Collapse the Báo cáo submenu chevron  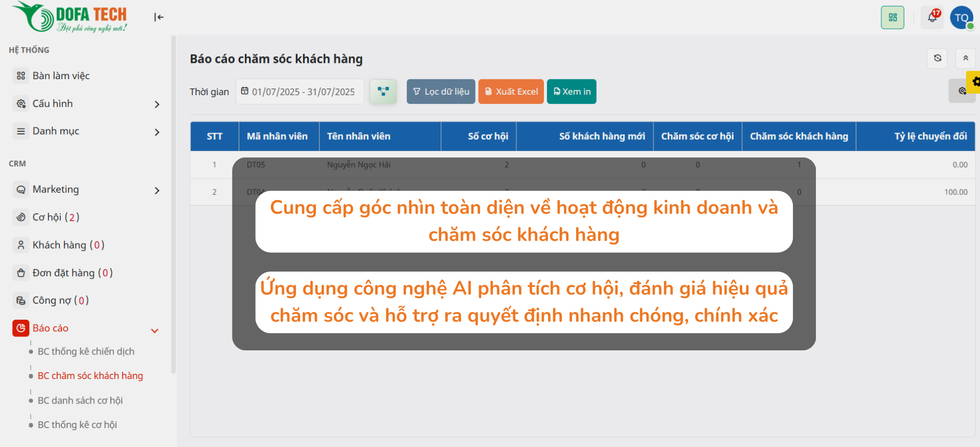pyautogui.click(x=155, y=331)
